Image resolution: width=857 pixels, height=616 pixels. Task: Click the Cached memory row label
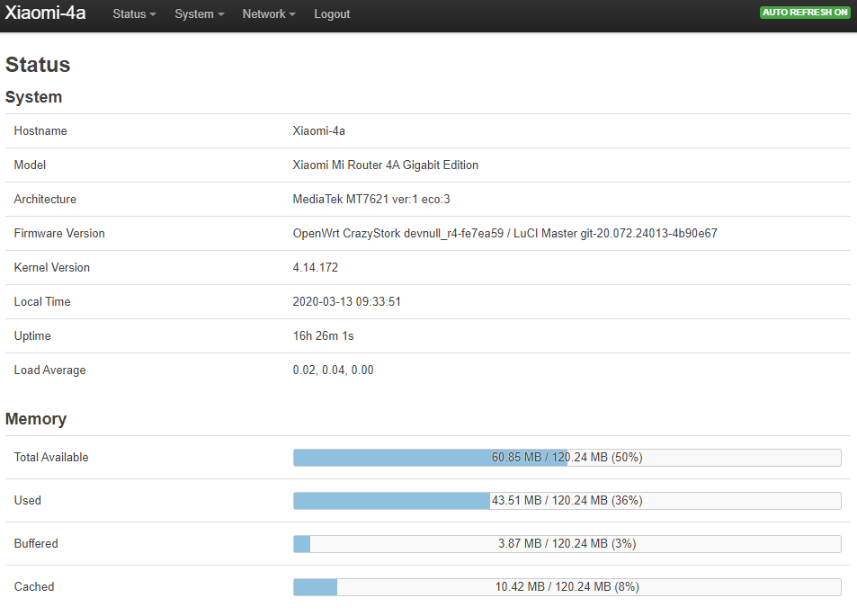tap(34, 587)
